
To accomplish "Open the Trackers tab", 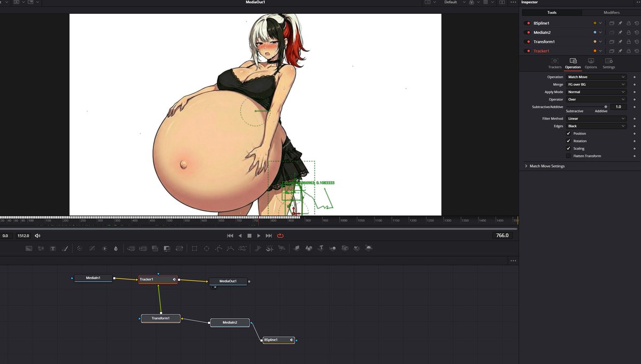I will pos(554,64).
